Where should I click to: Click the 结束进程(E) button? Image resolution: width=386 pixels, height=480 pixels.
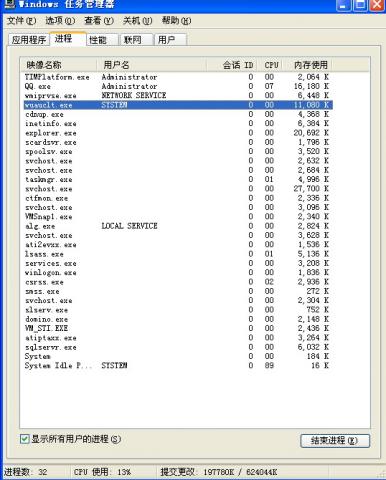(335, 440)
